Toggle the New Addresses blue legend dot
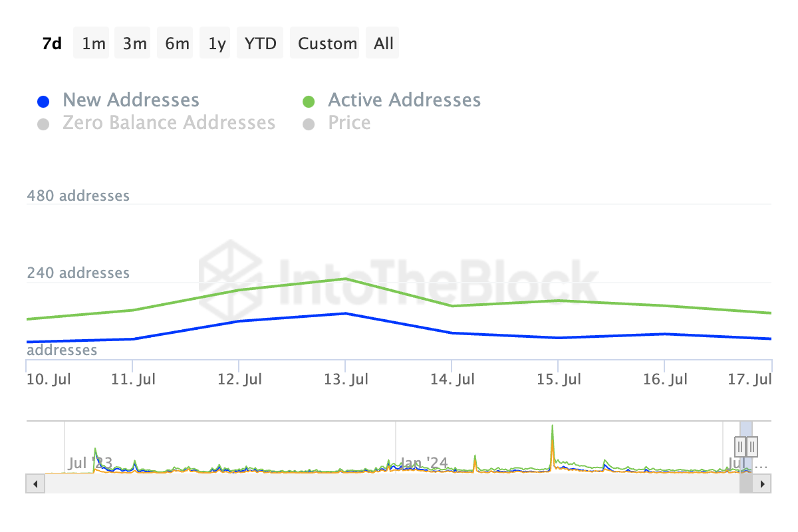The image size is (798, 532). (43, 102)
